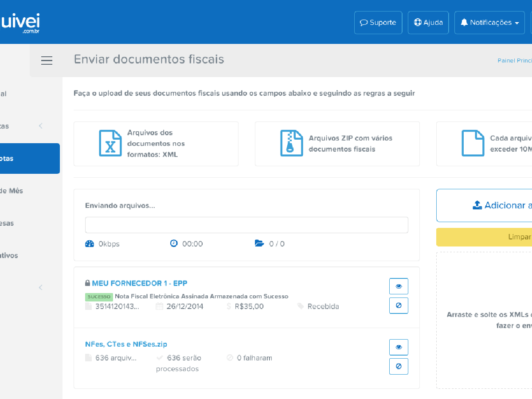Expand the lower sidebar chevron submenu
The width and height of the screenshot is (532, 399).
[41, 287]
